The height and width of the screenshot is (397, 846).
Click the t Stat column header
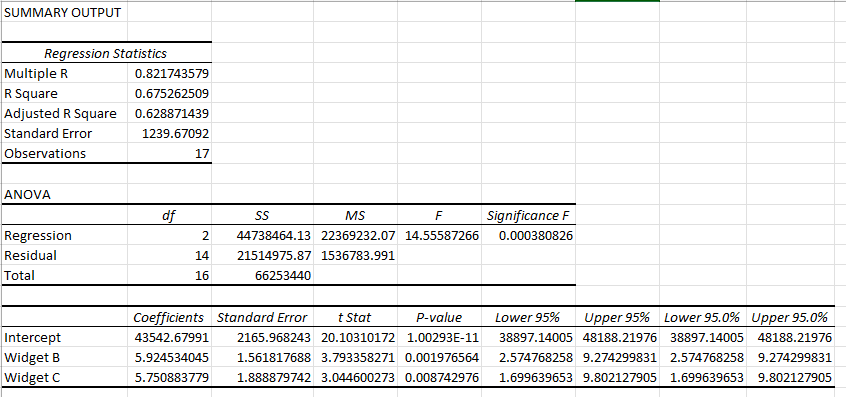click(355, 317)
